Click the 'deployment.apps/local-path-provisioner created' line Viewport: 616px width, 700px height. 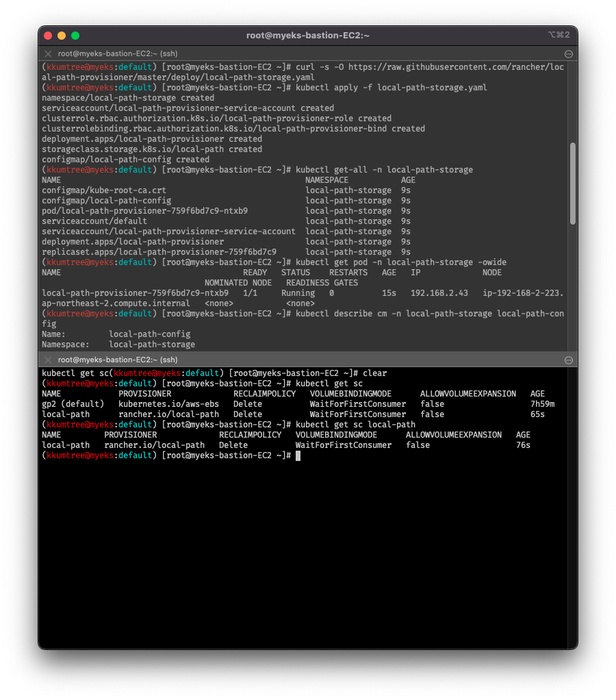click(152, 139)
